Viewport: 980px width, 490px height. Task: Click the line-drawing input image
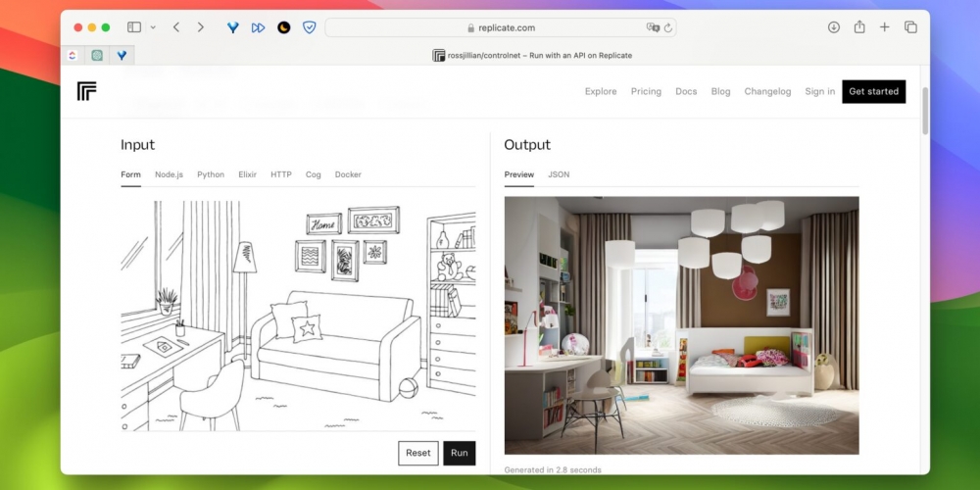click(298, 316)
